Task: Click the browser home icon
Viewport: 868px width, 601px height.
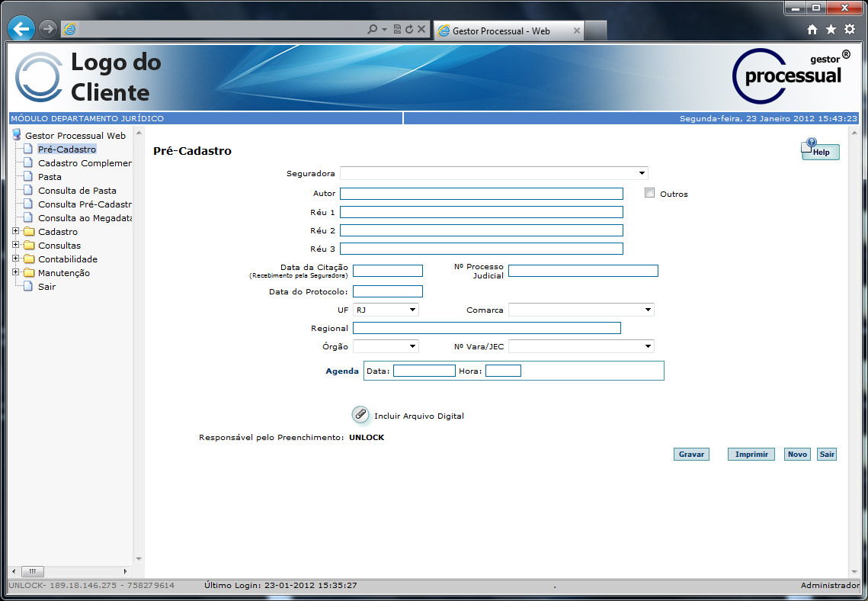Action: point(812,30)
